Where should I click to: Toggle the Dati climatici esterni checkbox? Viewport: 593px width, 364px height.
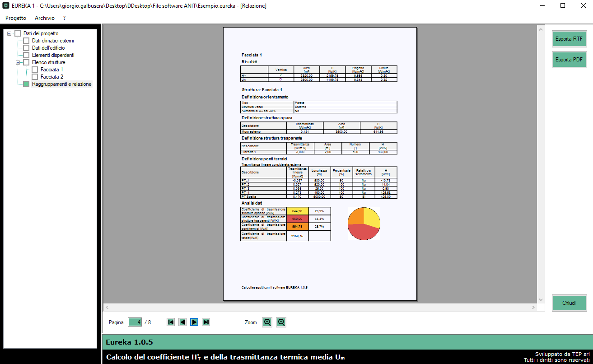pos(26,41)
